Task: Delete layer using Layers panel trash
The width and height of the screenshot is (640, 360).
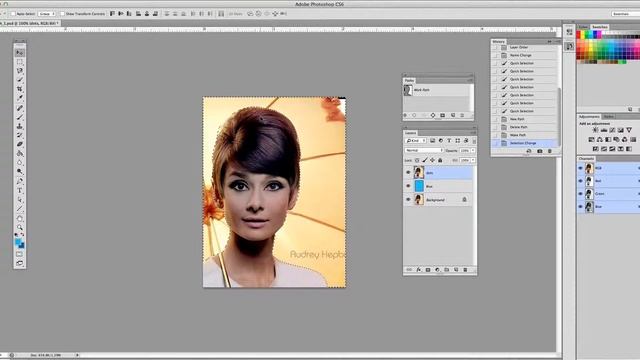Action: pos(465,270)
